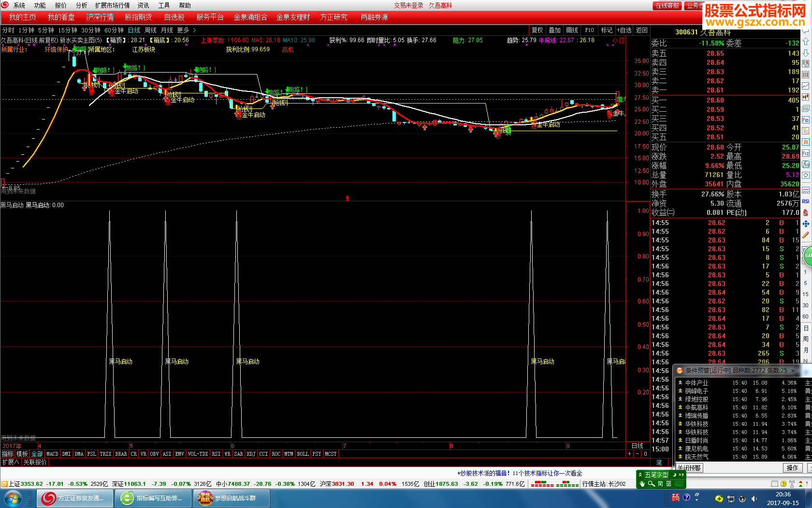Viewport: 812px width, 508px height.
Task: Expand the 更多 timeframe options
Action: pyautogui.click(x=187, y=30)
